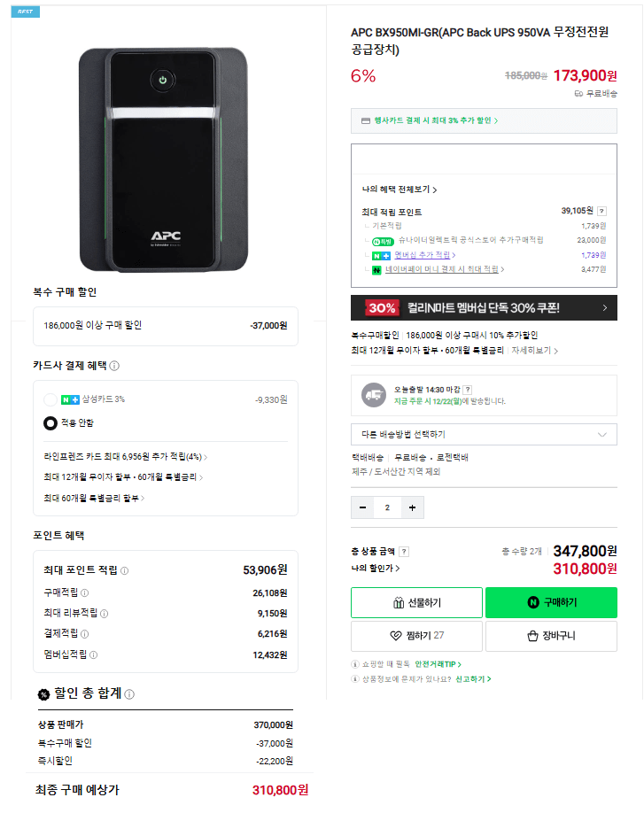Click the question mark beside 39,105원 적립 포인트
Screen dimensions: 644x813
tap(603, 211)
